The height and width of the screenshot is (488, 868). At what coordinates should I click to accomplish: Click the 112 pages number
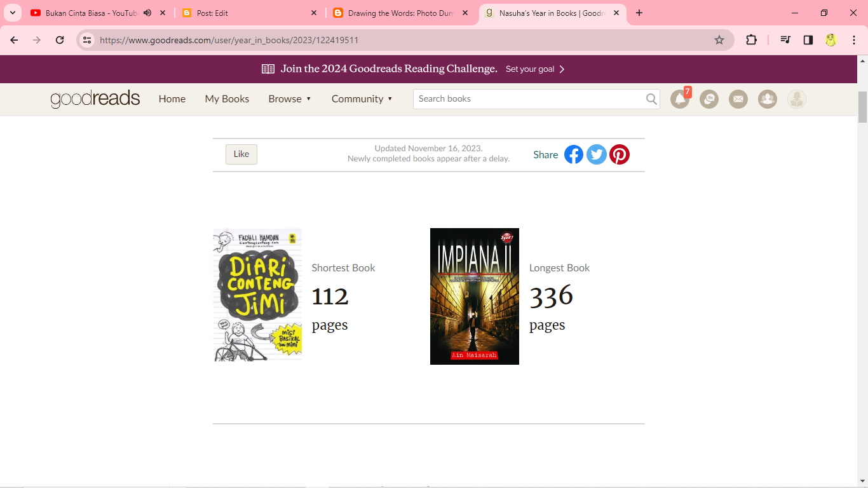click(330, 296)
